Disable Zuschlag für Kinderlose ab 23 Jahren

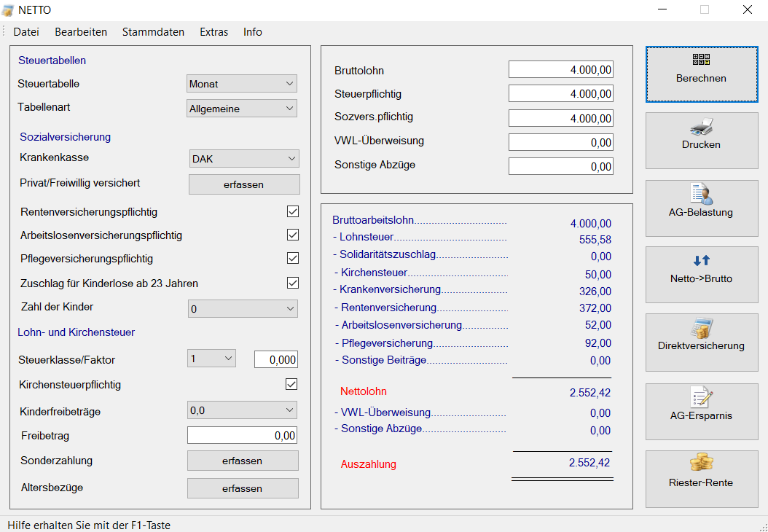pos(293,283)
